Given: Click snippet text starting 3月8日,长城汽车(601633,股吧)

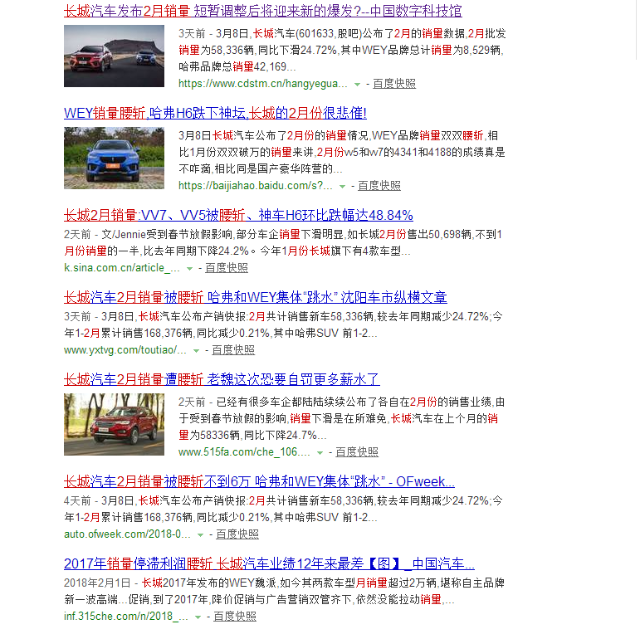Looking at the screenshot, I should pos(342,50).
